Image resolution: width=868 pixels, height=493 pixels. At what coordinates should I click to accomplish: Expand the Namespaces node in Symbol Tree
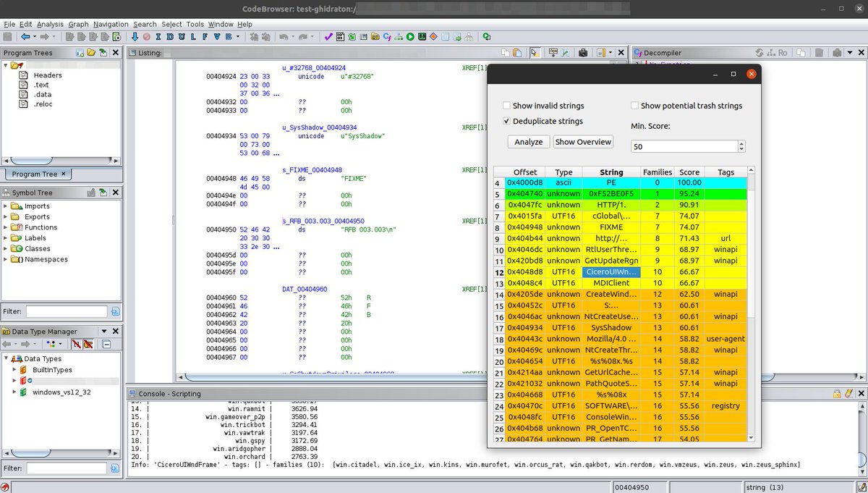pyautogui.click(x=7, y=259)
